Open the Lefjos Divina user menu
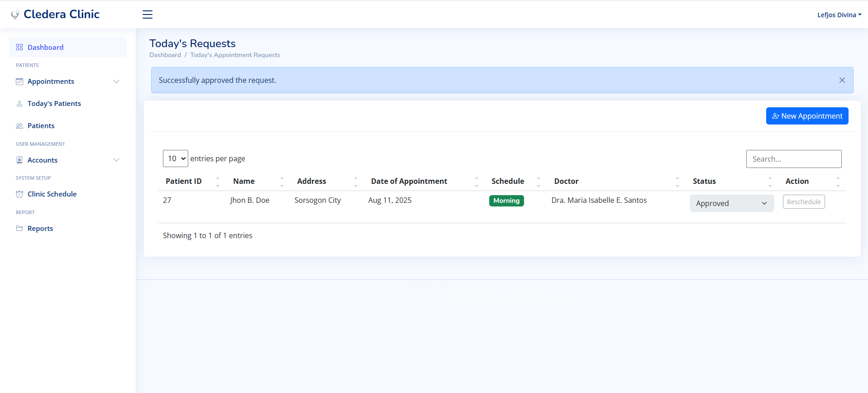 point(839,14)
